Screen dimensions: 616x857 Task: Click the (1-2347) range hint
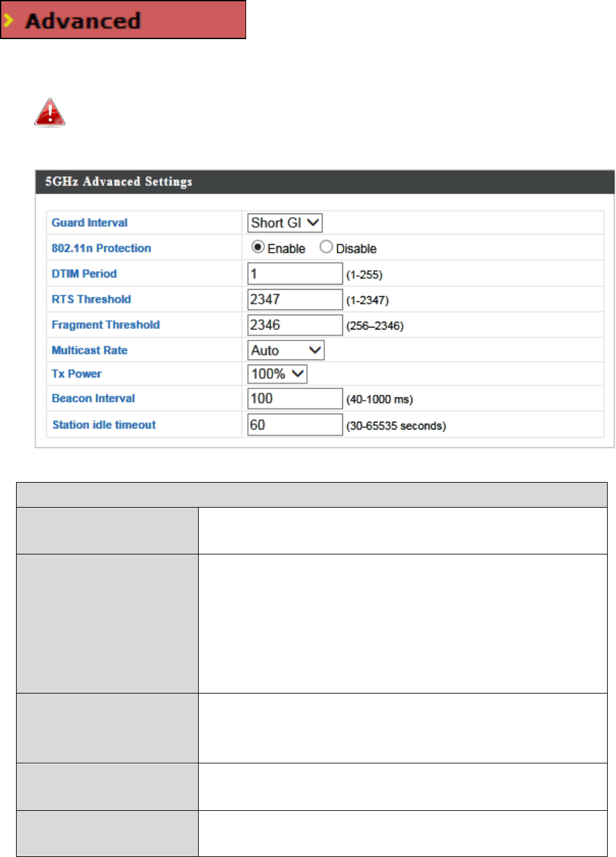point(367,301)
